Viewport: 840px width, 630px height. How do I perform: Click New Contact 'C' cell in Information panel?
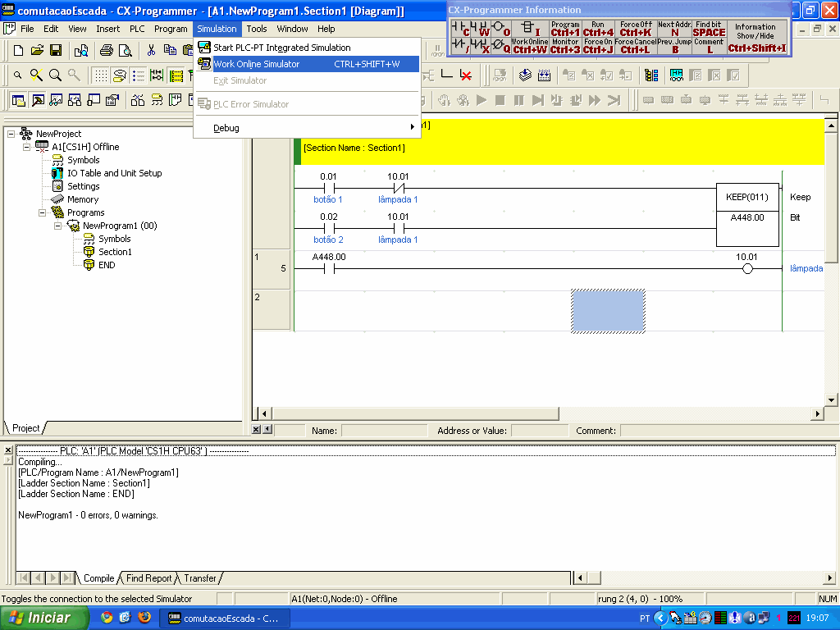point(461,29)
